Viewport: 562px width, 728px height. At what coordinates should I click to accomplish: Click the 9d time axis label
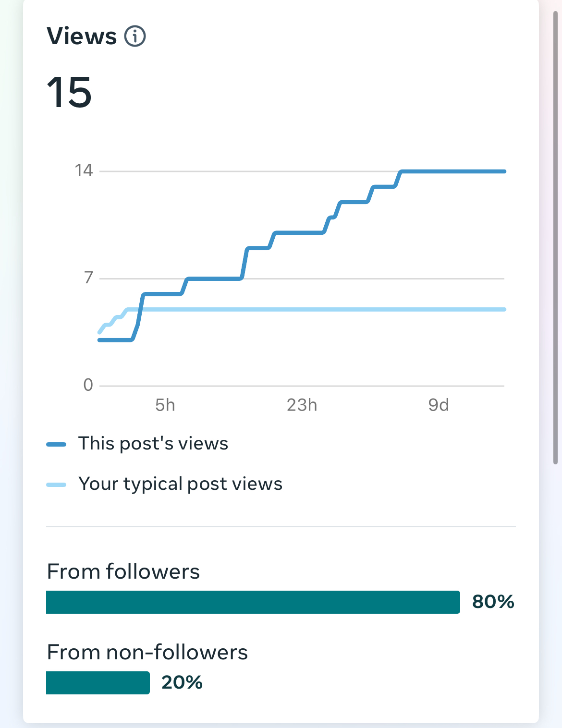(438, 405)
